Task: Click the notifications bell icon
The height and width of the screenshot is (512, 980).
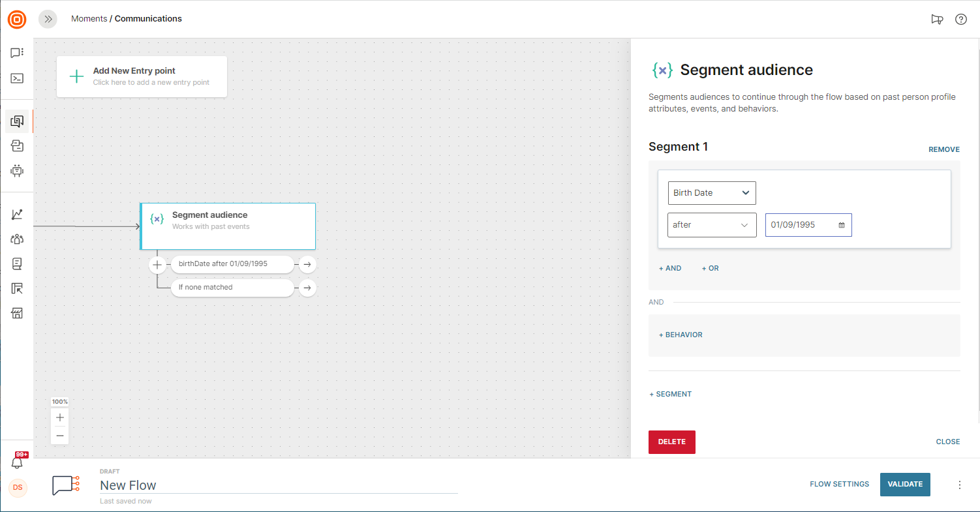Action: pyautogui.click(x=17, y=462)
